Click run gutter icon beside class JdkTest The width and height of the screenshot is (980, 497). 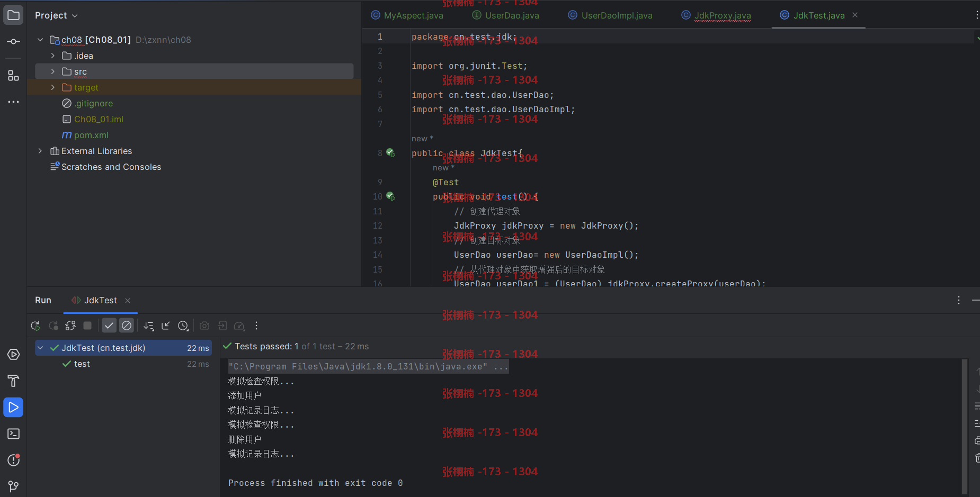[390, 153]
